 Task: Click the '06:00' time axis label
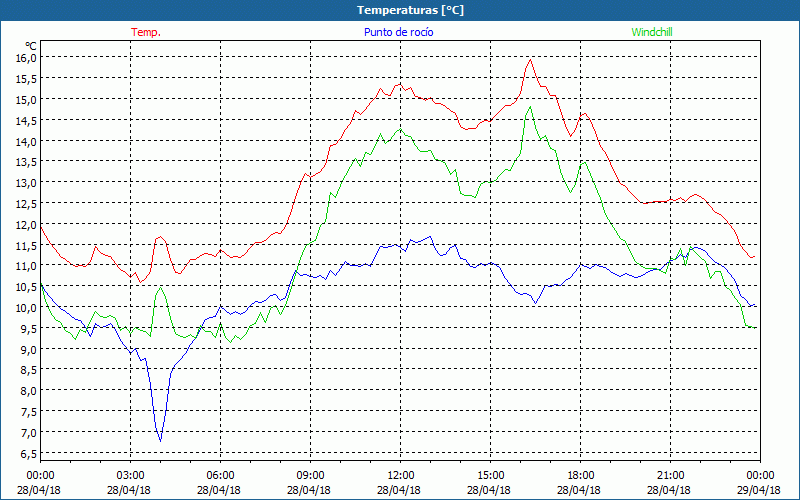pyautogui.click(x=220, y=476)
